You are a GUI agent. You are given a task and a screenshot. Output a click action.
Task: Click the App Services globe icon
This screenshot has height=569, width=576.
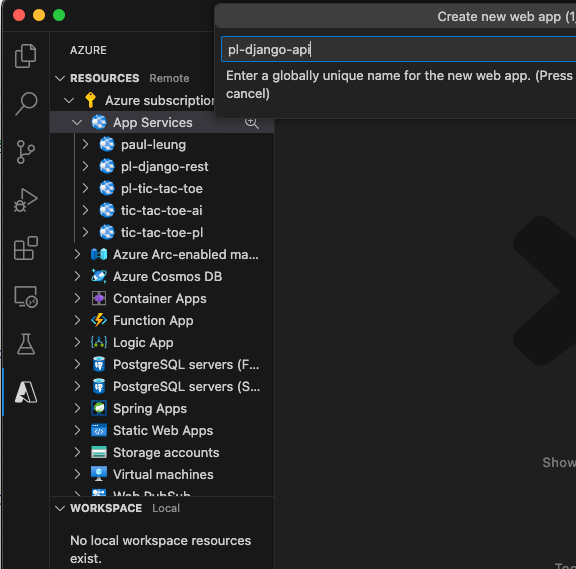tap(99, 122)
